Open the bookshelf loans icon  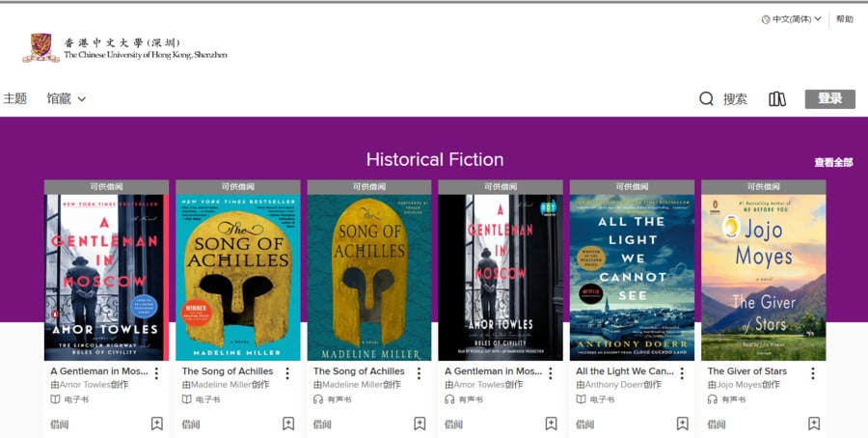click(777, 99)
